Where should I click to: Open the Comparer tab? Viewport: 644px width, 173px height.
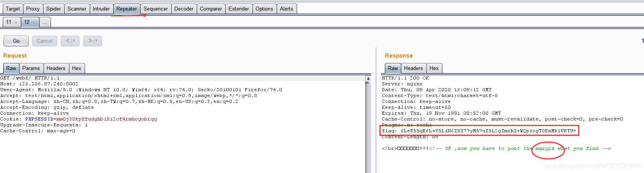[211, 9]
